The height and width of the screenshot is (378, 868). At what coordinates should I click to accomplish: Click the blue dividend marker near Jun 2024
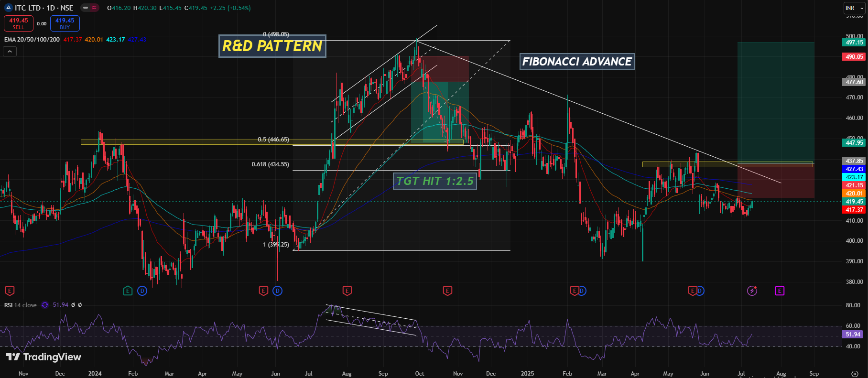tap(277, 291)
